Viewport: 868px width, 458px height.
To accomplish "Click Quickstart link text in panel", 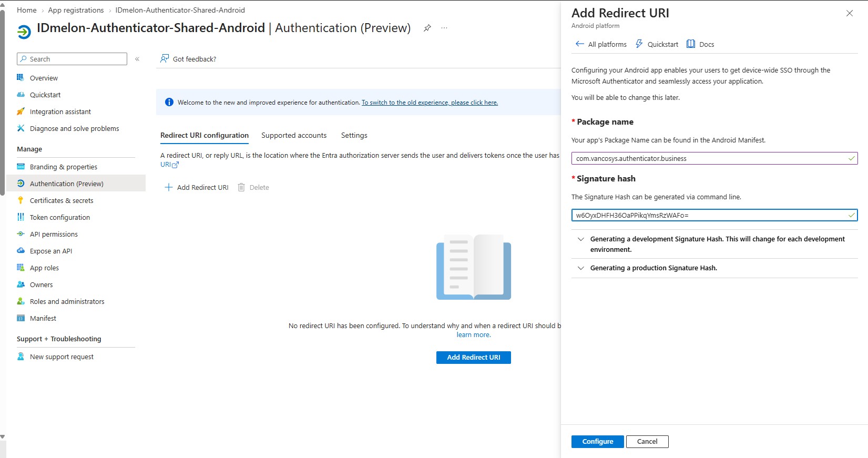I will 663,44.
